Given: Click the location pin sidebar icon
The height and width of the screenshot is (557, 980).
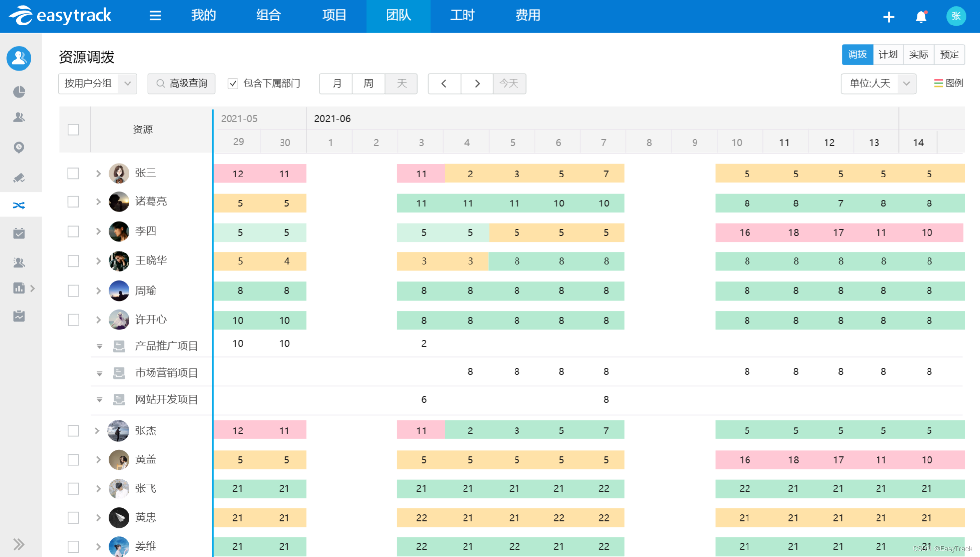Looking at the screenshot, I should click(19, 147).
